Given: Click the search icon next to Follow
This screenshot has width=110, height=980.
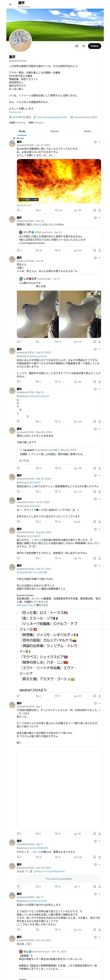Looking at the screenshot, I should tap(83, 46).
